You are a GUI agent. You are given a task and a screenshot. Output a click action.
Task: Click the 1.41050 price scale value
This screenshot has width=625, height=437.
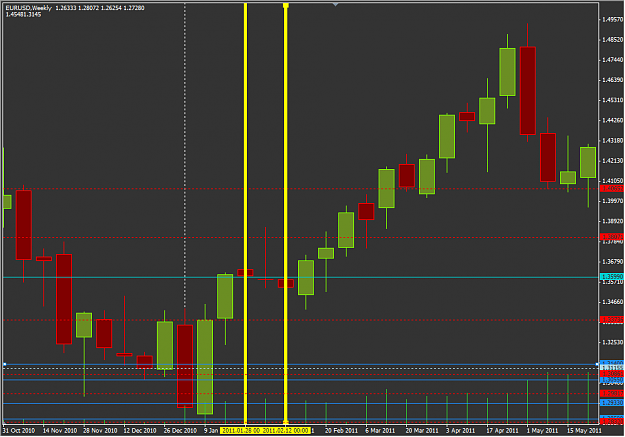tap(613, 181)
